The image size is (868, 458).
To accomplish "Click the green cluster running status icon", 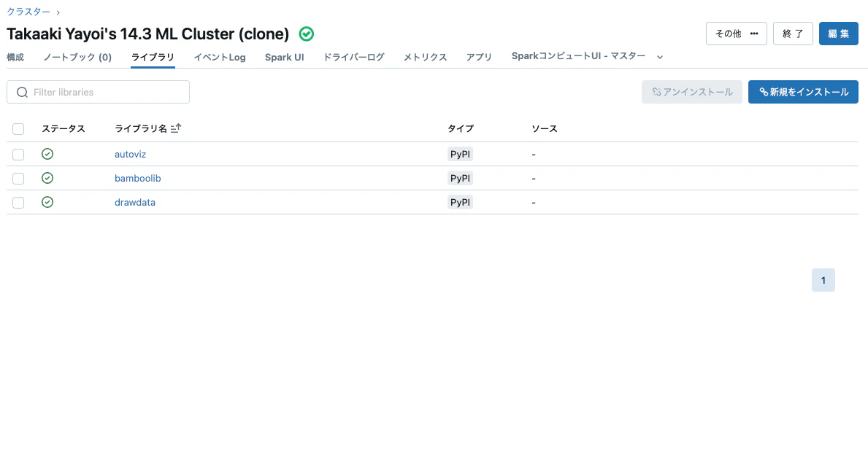I will 306,34.
